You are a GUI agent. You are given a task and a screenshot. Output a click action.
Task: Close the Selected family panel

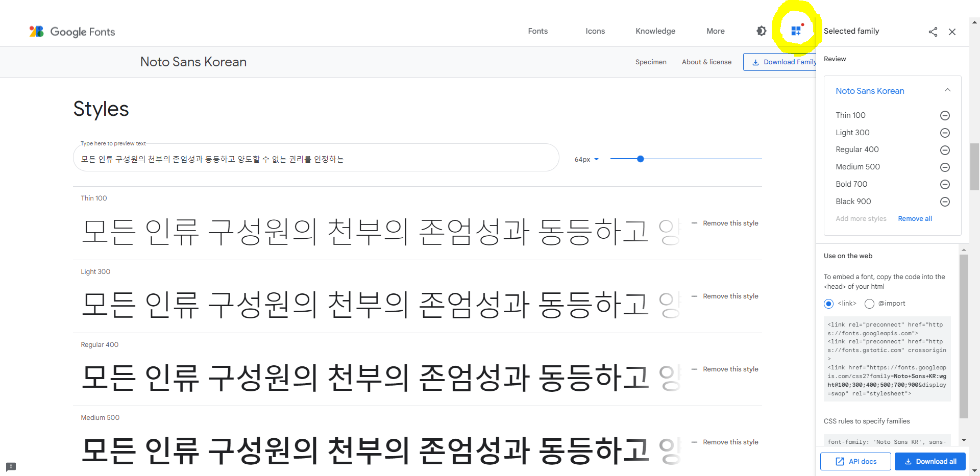tap(952, 32)
